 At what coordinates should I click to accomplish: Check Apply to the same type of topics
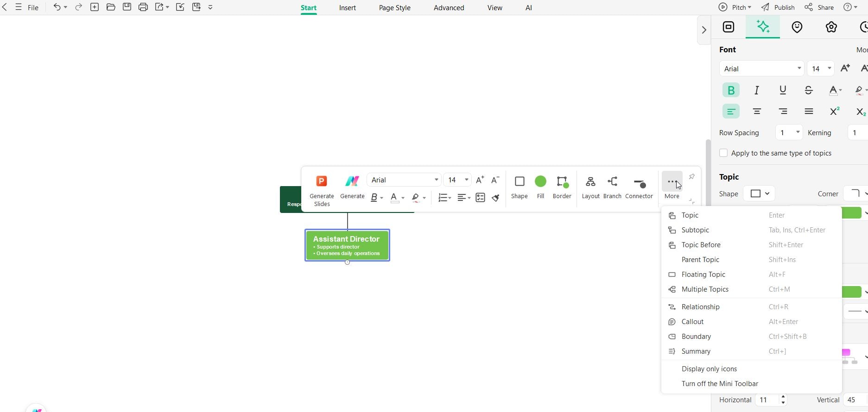pyautogui.click(x=723, y=153)
